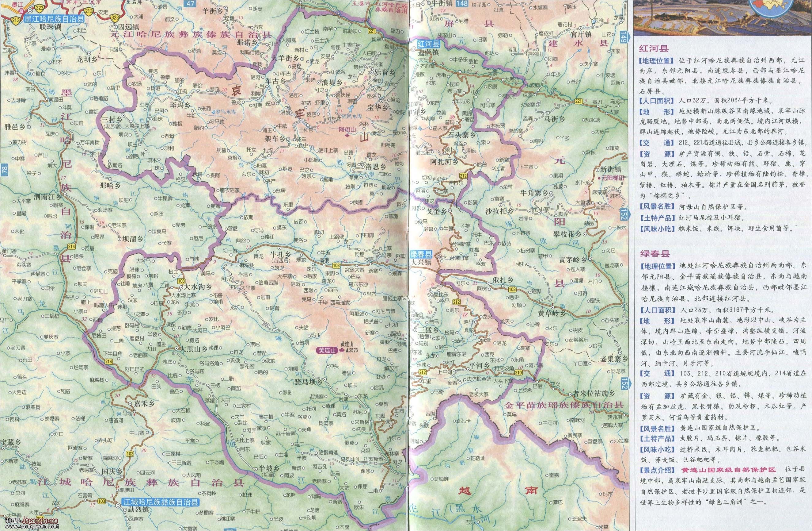812x531 pixels.
Task: Select the 元阳梯田 scenic spot marker
Action: 599,179
